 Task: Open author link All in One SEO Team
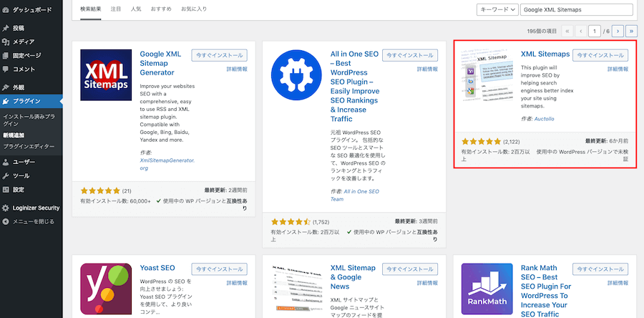coord(355,195)
